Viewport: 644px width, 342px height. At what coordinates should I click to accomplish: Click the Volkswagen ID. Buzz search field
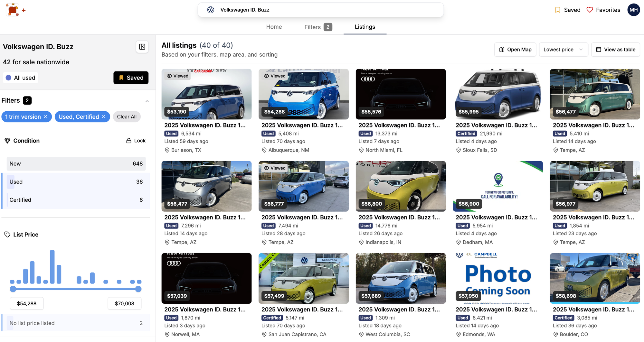(x=321, y=10)
